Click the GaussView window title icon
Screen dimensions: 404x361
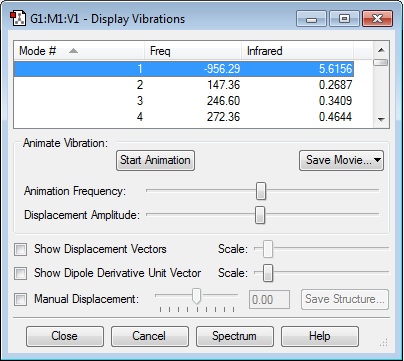click(x=18, y=19)
